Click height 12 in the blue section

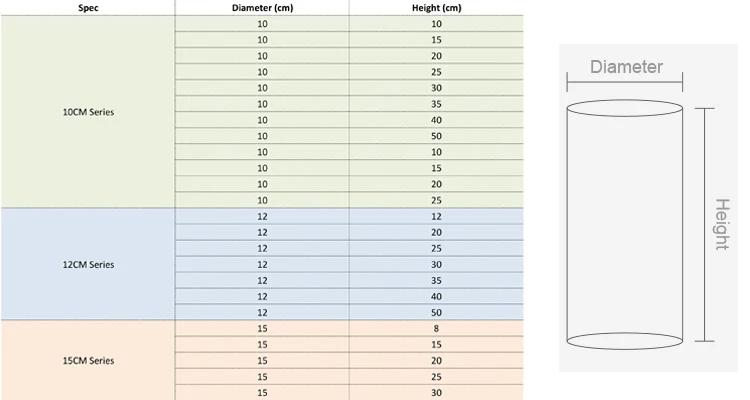pyautogui.click(x=436, y=216)
